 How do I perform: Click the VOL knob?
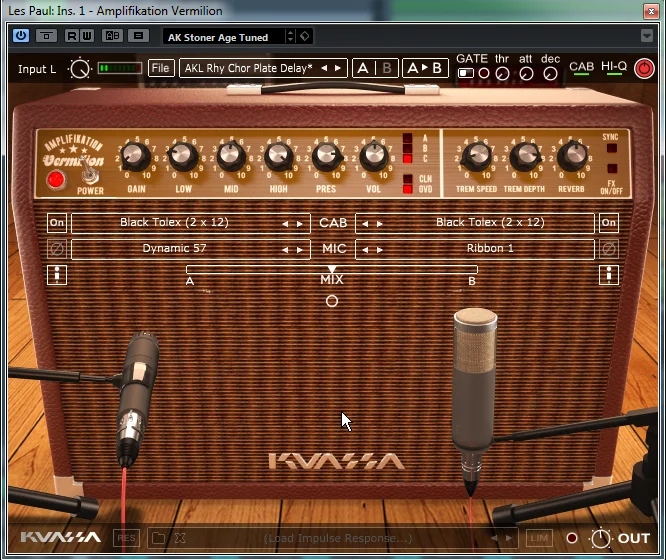tap(373, 157)
